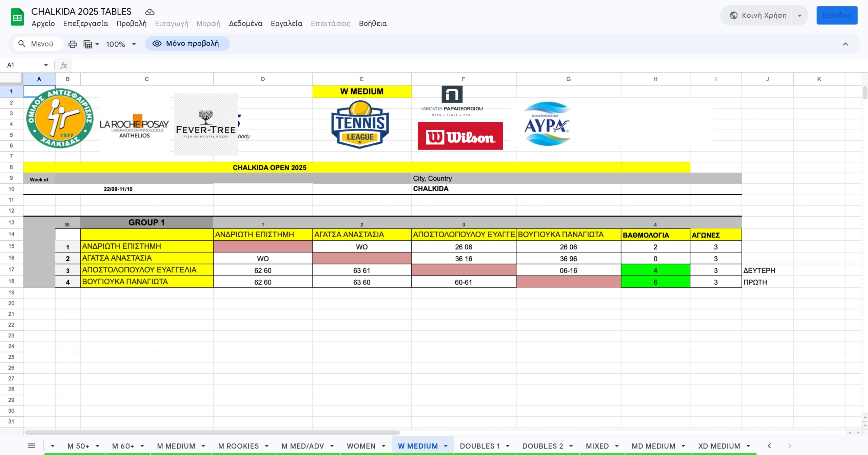
Task: Open the all sheets list icon
Action: click(x=31, y=446)
